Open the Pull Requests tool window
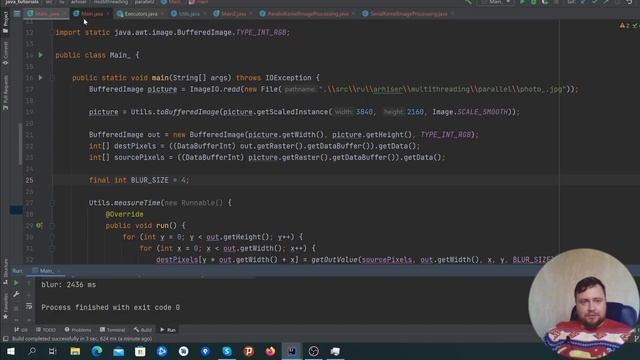 pos(5,92)
